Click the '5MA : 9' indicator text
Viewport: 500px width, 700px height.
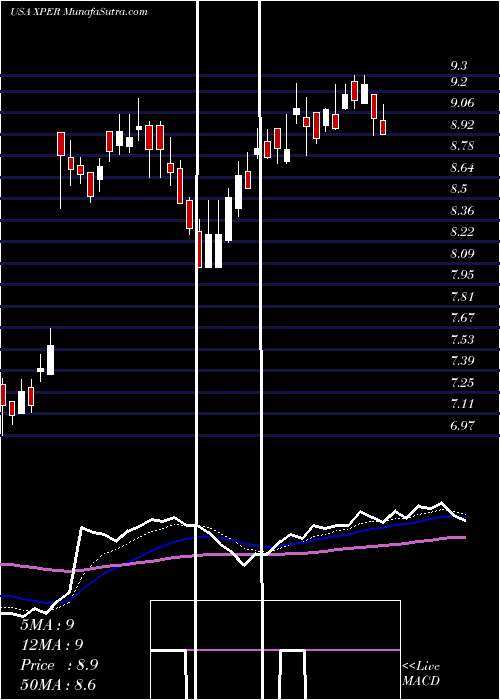47,625
